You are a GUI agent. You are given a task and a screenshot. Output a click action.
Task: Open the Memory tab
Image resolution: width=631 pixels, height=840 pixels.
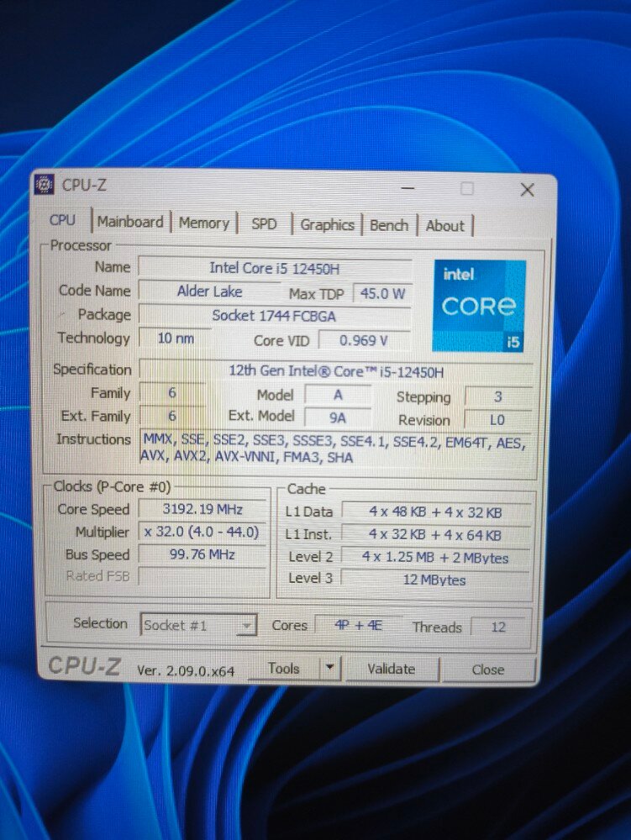203,223
